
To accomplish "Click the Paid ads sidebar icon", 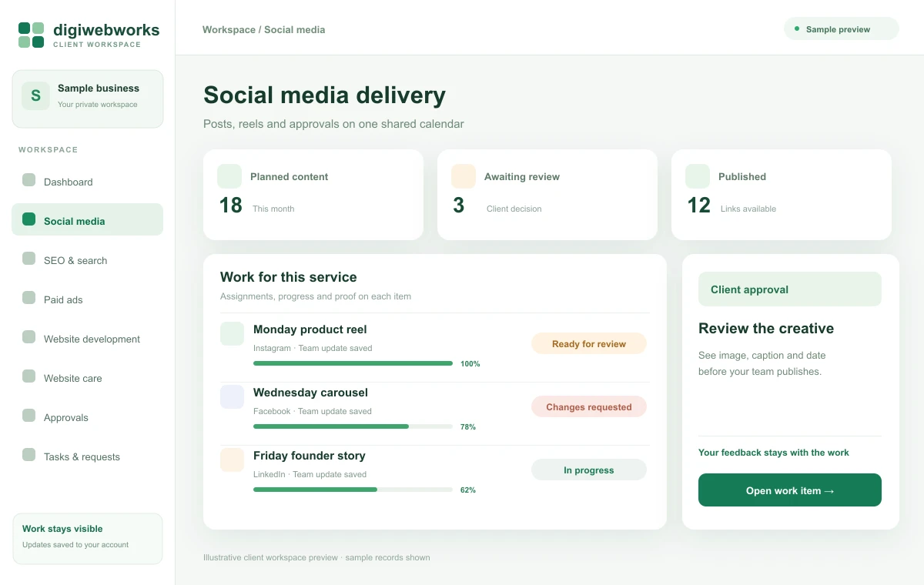I will point(28,298).
